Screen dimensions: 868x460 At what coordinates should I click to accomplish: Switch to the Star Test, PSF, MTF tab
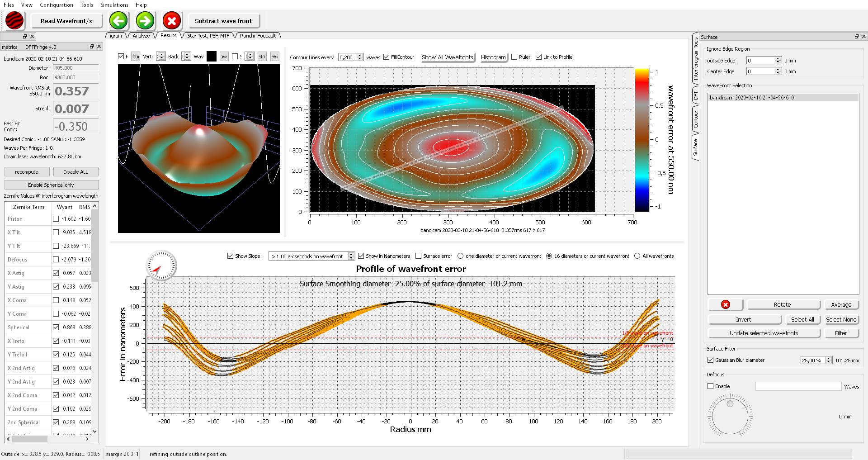pos(208,36)
